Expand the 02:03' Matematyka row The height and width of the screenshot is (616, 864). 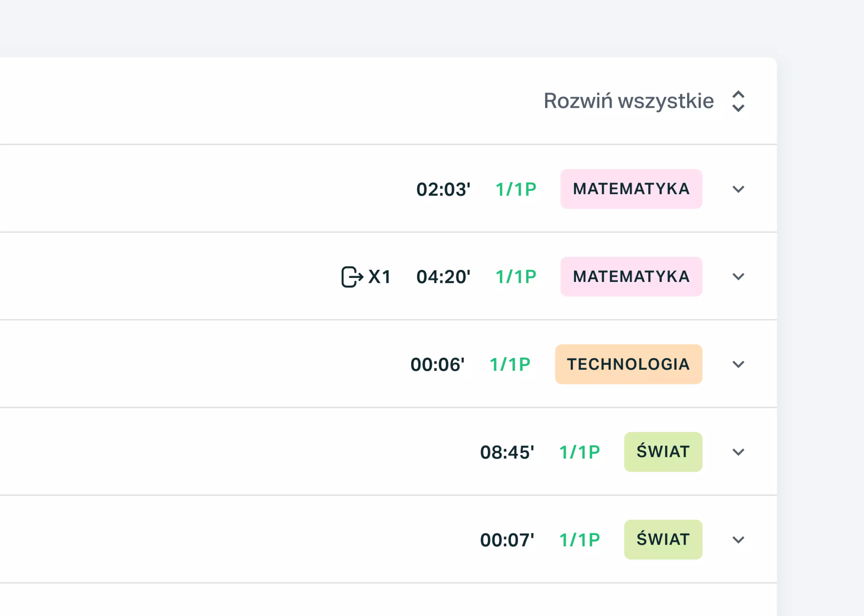tap(738, 189)
